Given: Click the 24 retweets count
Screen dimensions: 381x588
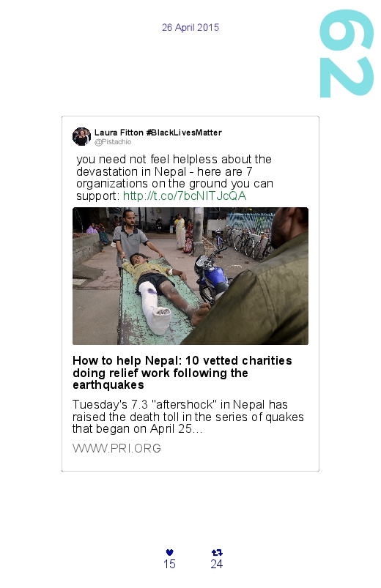Looking at the screenshot, I should pos(217,564).
